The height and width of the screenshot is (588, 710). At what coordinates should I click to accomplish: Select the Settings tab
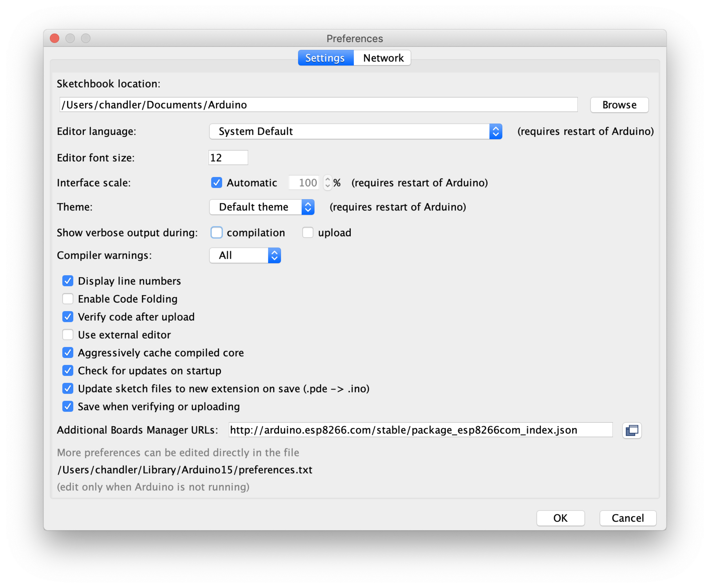pos(325,58)
